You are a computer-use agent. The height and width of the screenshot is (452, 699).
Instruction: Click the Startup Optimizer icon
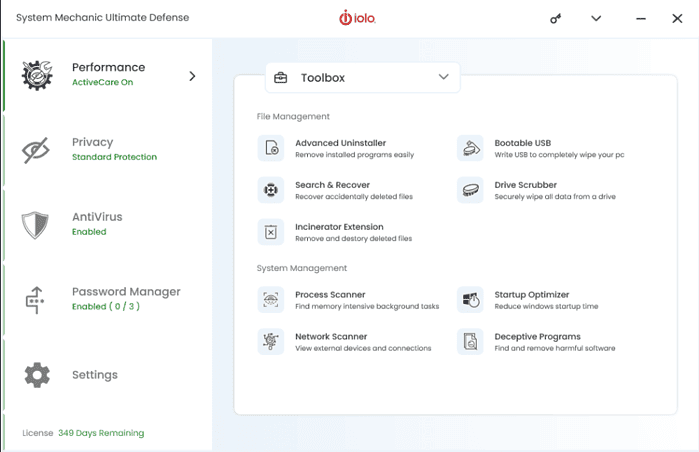coord(470,300)
